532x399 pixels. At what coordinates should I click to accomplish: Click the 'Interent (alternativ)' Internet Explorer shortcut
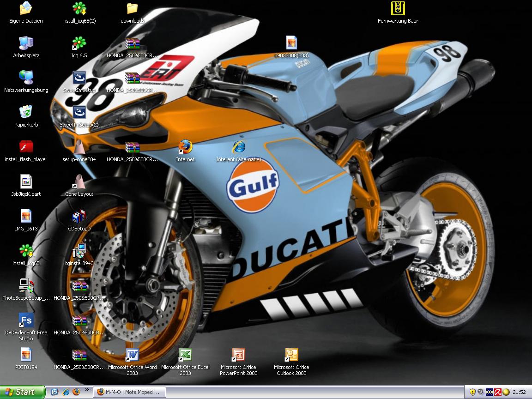[238, 147]
